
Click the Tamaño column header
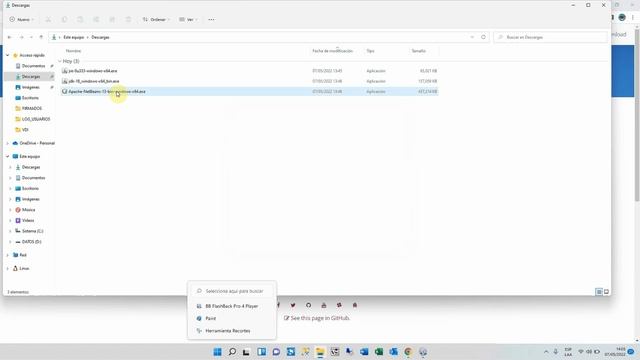click(x=419, y=51)
